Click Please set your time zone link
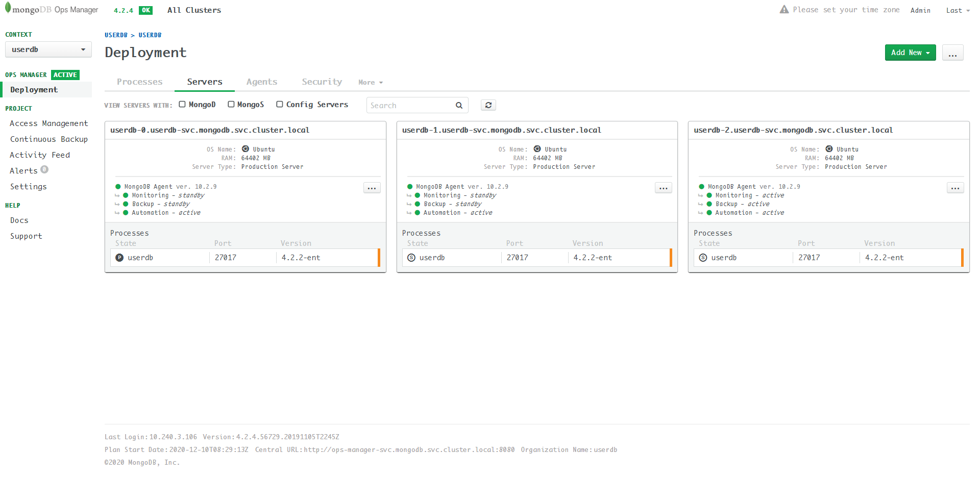 pyautogui.click(x=846, y=10)
